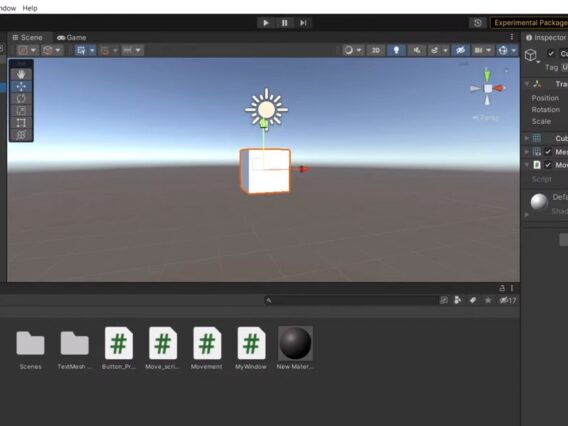Open the Scenes folder
Screen dimensions: 568x426
(x=30, y=349)
